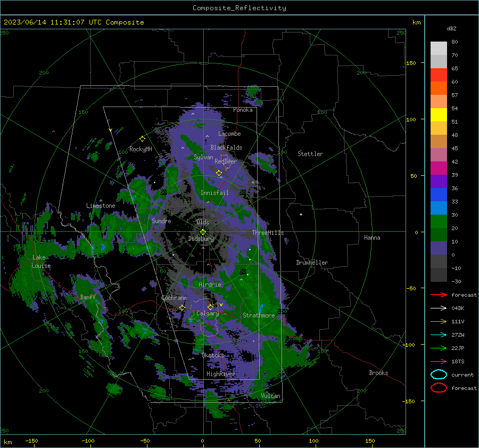
Task: Click the Okotoks city label
Action: [x=213, y=355]
